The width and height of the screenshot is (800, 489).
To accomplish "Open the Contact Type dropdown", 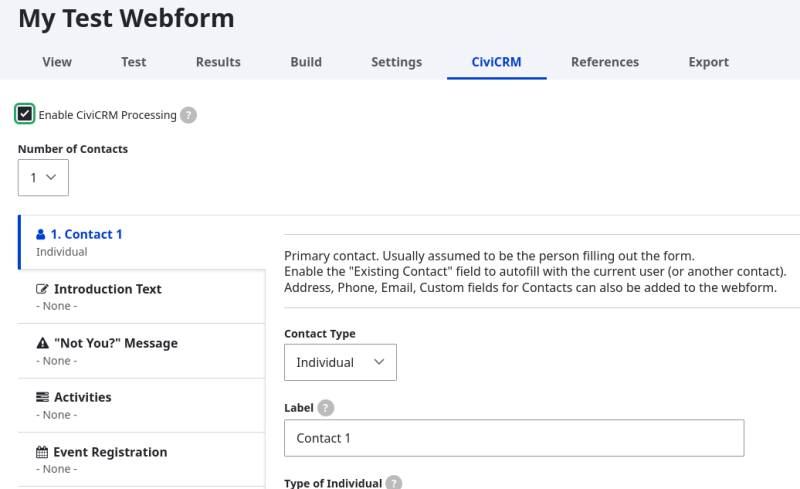I will point(340,362).
